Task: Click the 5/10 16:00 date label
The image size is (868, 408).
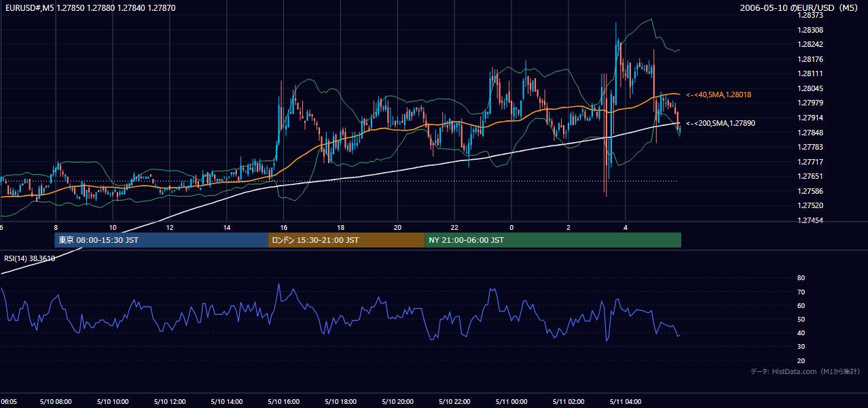Action: tap(284, 402)
